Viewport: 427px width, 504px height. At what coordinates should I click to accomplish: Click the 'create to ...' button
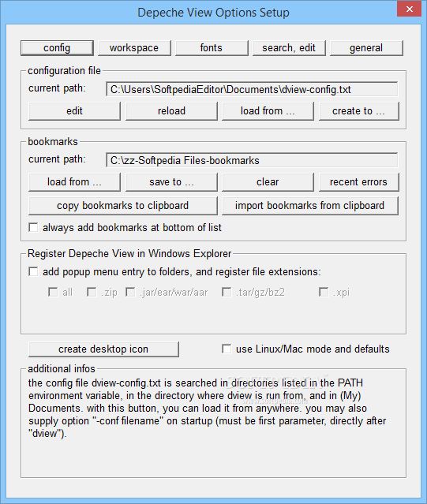359,111
